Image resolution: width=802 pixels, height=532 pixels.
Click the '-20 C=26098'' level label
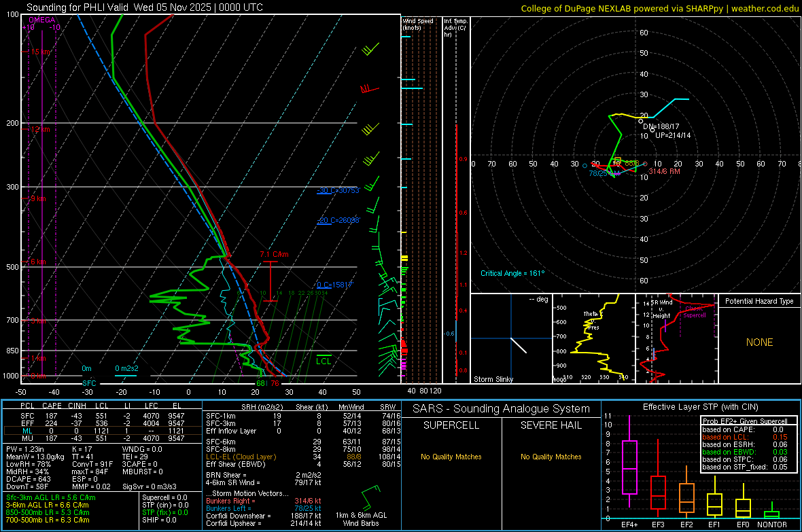pos(338,220)
